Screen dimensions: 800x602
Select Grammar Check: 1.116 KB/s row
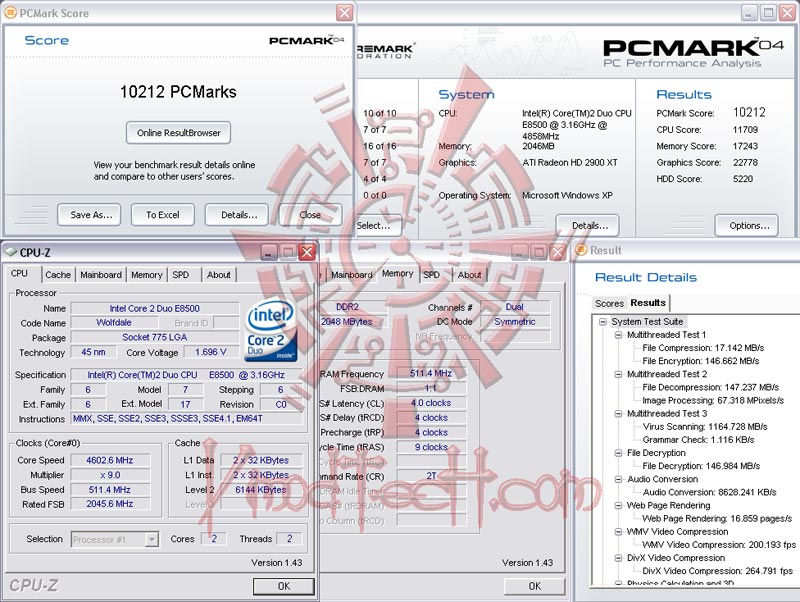698,440
